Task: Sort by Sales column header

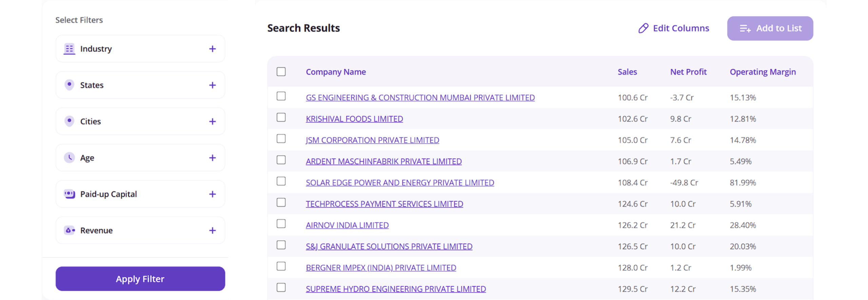Action: pos(627,72)
